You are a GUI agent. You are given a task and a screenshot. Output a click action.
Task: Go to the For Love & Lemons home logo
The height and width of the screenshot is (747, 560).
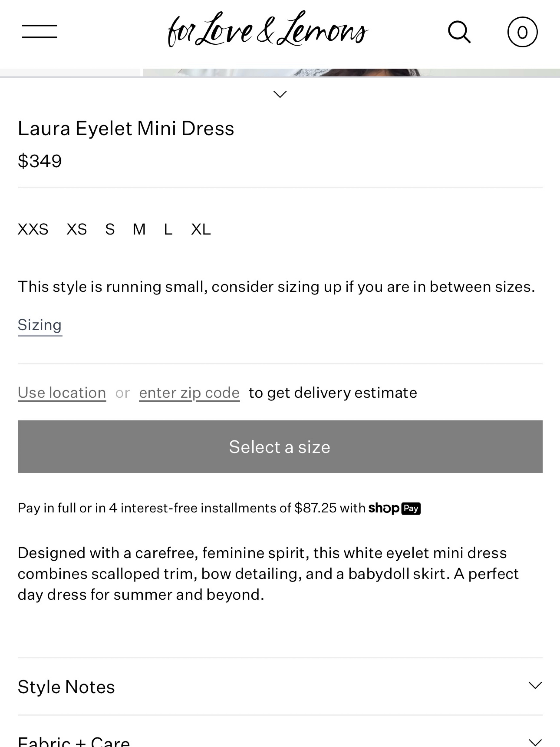click(268, 29)
